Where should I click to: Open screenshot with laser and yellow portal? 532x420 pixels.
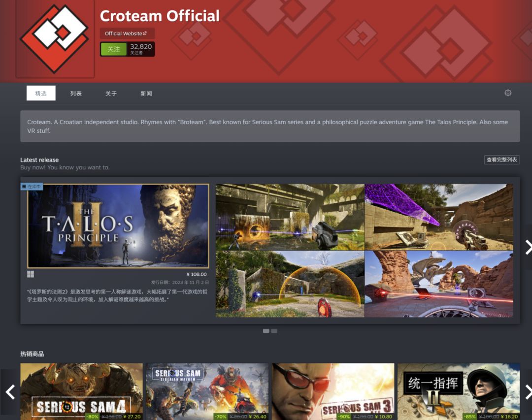click(290, 217)
